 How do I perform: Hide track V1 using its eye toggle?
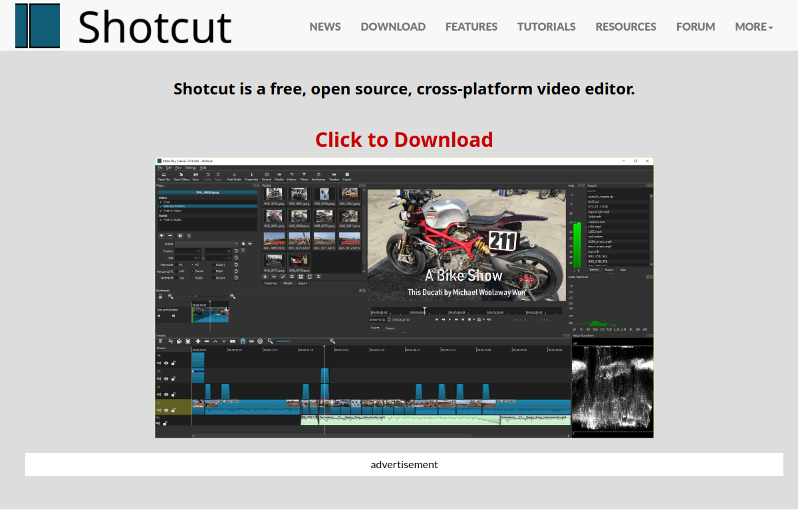pyautogui.click(x=166, y=409)
